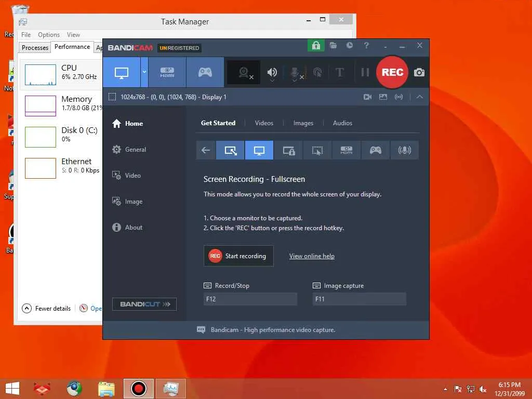The height and width of the screenshot is (399, 532).
Task: Select gamepad mode icon in mode row
Action: (x=375, y=150)
